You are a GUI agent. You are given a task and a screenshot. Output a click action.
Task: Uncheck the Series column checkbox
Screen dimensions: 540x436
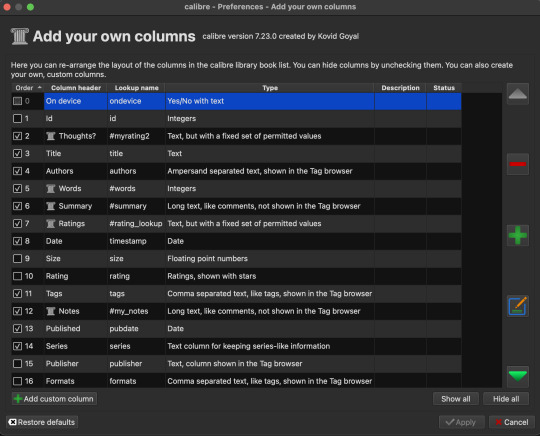click(17, 346)
